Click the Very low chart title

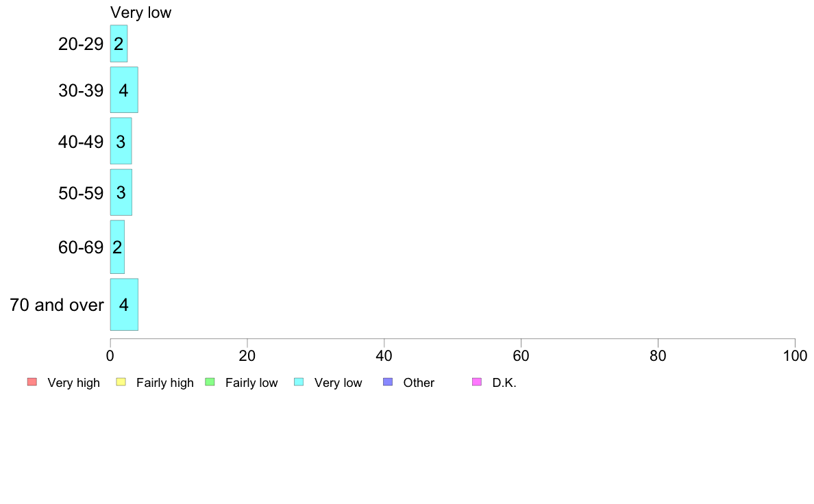[x=140, y=12]
